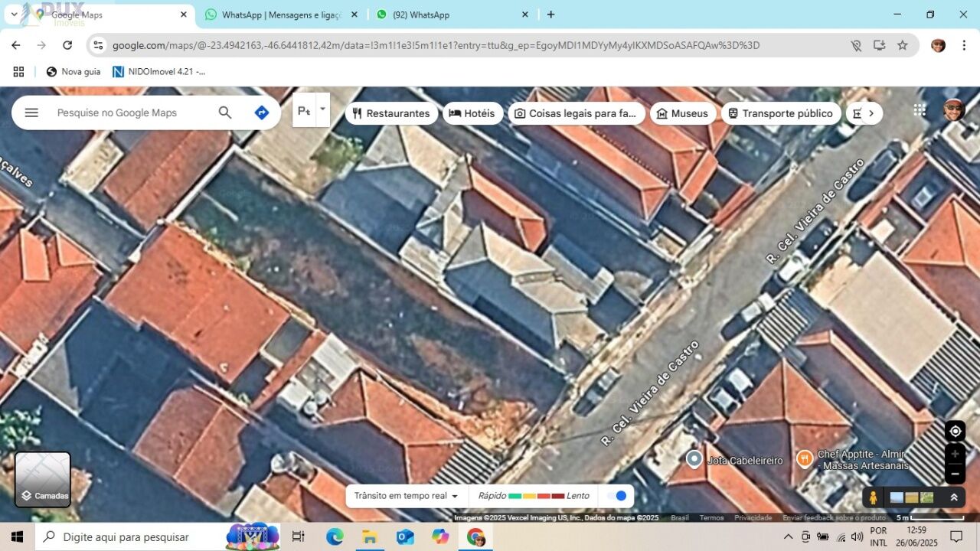Image resolution: width=980 pixels, height=551 pixels.
Task: Switch to the (92) WhatsApp tab
Action: point(452,15)
